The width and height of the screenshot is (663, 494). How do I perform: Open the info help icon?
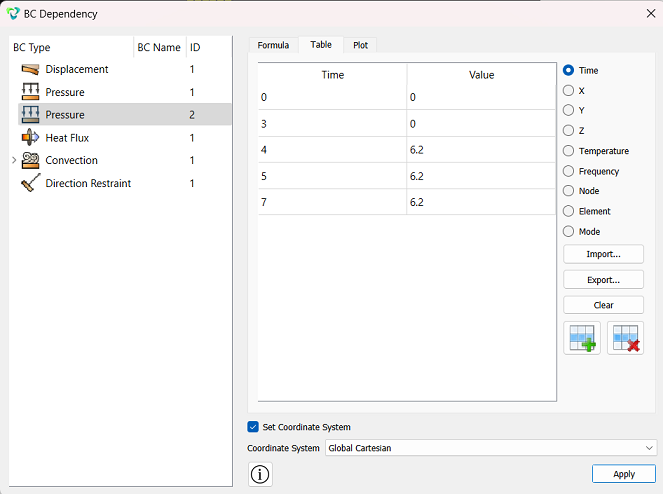pos(260,474)
